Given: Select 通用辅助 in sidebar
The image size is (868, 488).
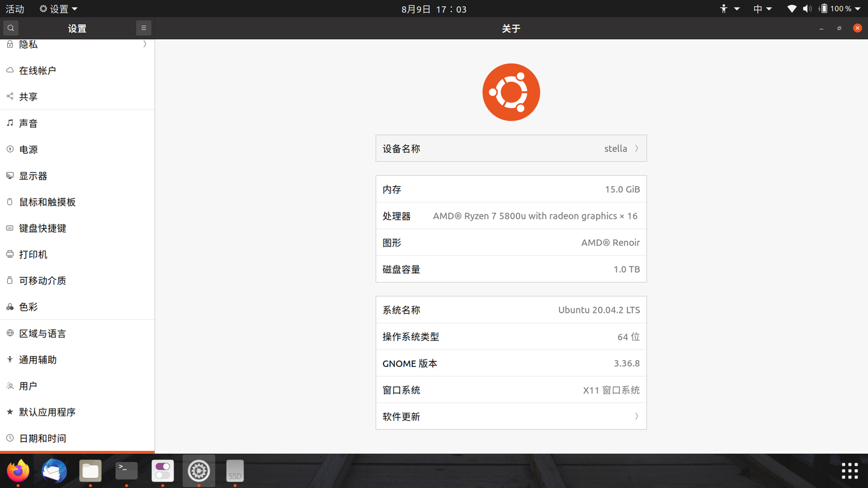Looking at the screenshot, I should click(x=77, y=360).
